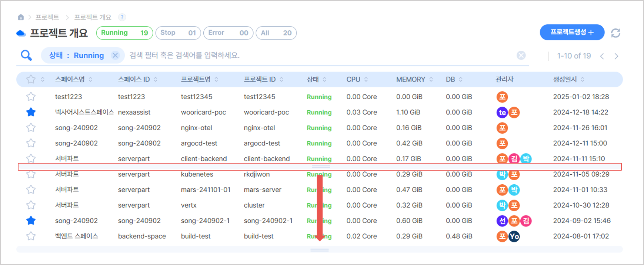
Task: Remove the 상태 Running filter chip
Action: [115, 56]
